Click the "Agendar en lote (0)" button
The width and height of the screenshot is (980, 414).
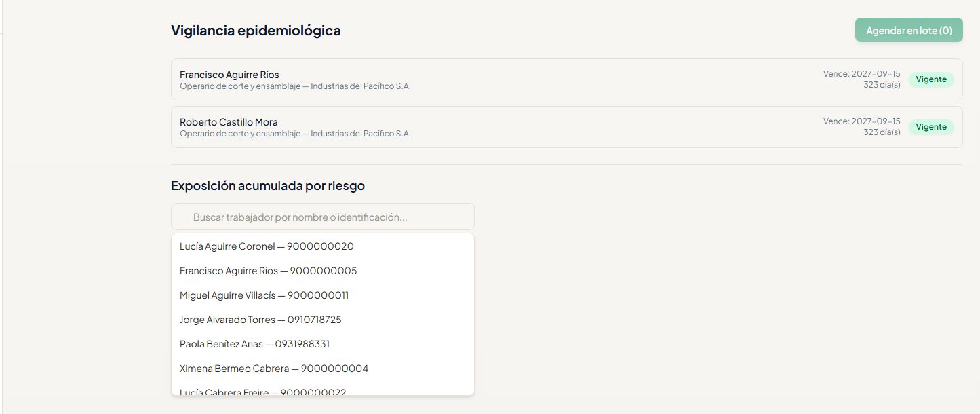[x=909, y=30]
